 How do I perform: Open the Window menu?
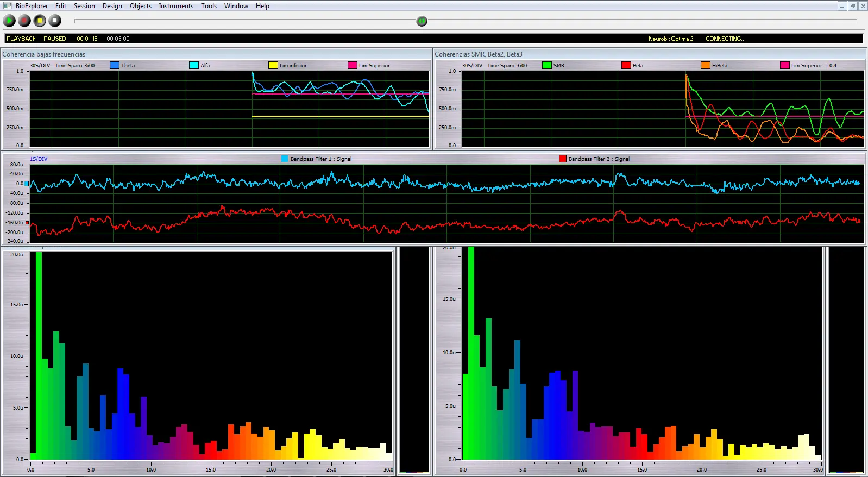point(236,6)
